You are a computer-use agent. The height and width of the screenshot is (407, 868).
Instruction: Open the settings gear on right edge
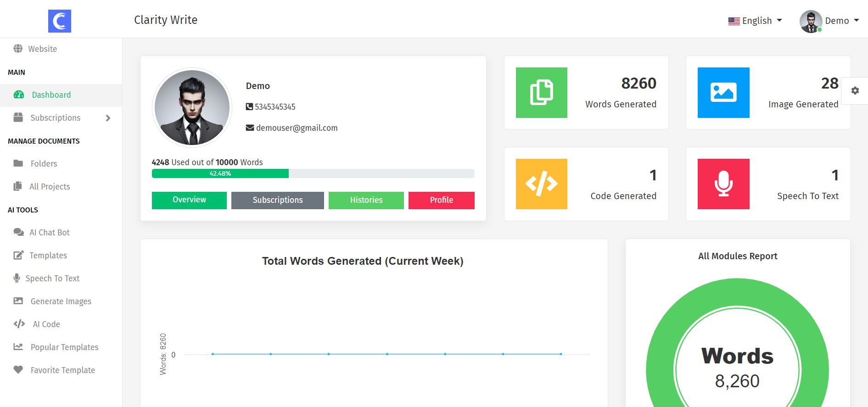point(855,91)
